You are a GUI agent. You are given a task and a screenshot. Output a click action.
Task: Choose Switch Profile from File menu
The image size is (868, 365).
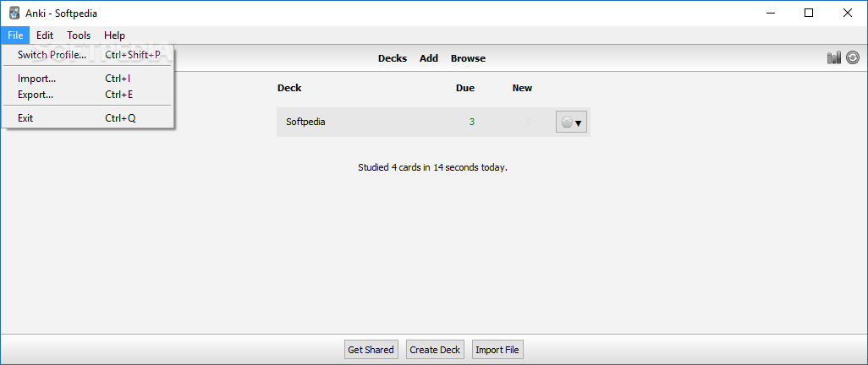click(x=88, y=55)
